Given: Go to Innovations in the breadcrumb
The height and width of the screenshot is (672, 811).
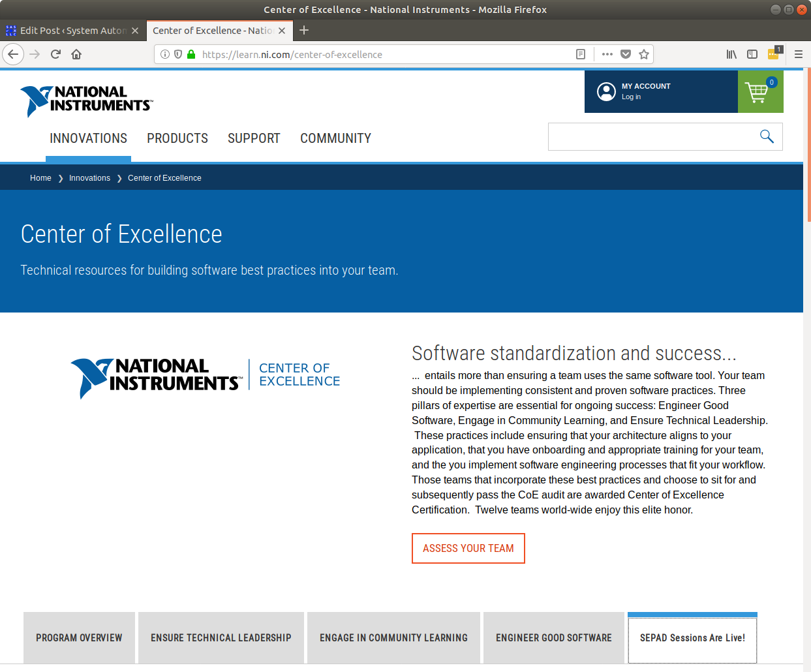Looking at the screenshot, I should 89,178.
